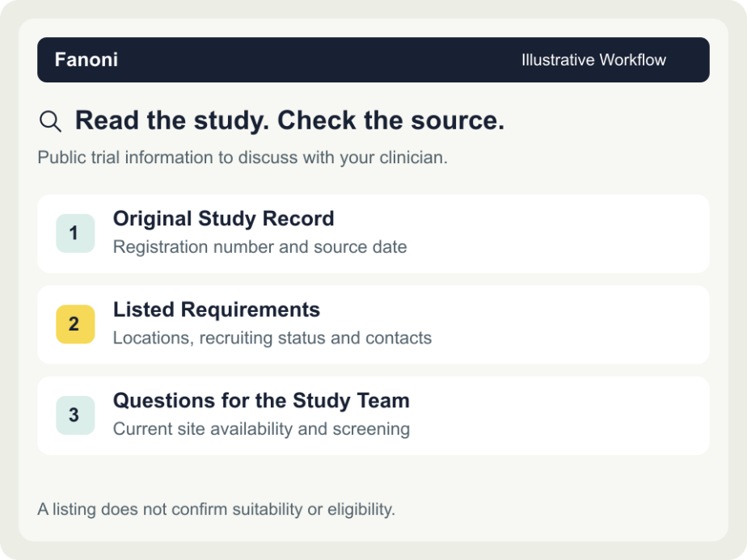Select the yellow step 2 badge
The width and height of the screenshot is (747, 560).
(75, 324)
